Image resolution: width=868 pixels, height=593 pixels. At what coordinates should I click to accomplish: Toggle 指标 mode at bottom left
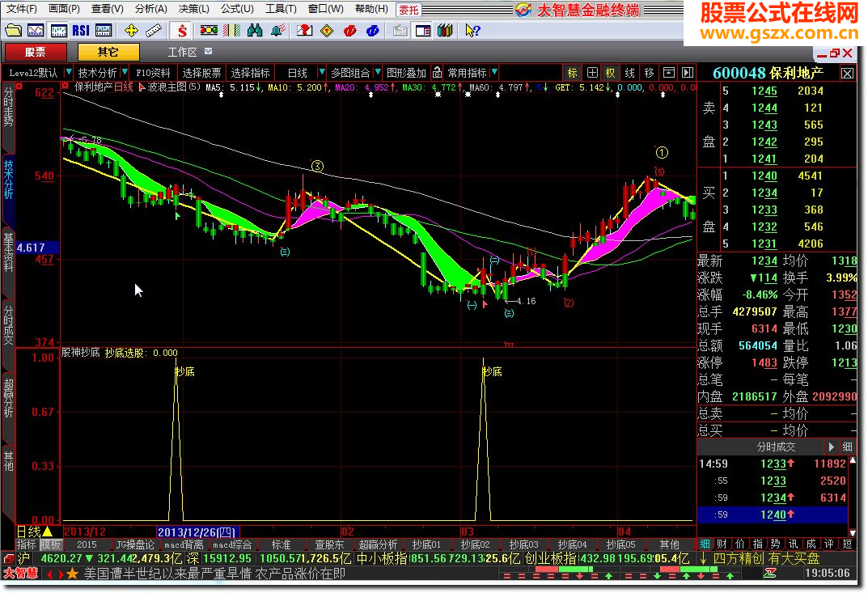tap(26, 544)
